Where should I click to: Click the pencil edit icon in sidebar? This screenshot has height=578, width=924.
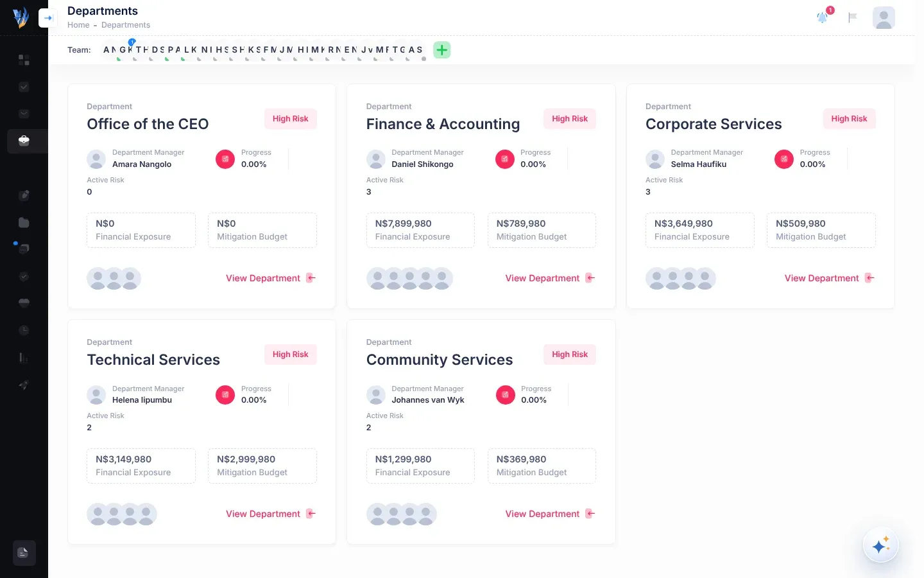(x=24, y=195)
